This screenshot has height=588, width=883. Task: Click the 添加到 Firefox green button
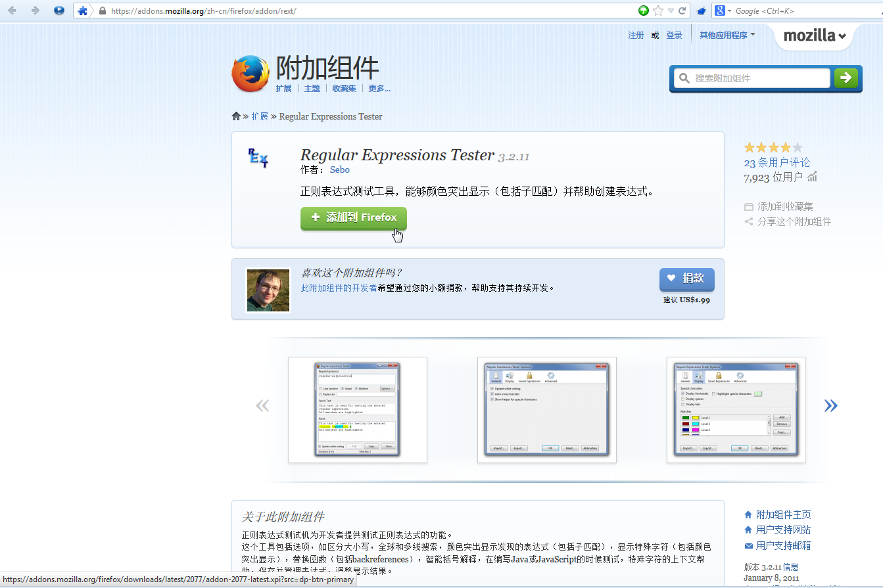coord(354,217)
